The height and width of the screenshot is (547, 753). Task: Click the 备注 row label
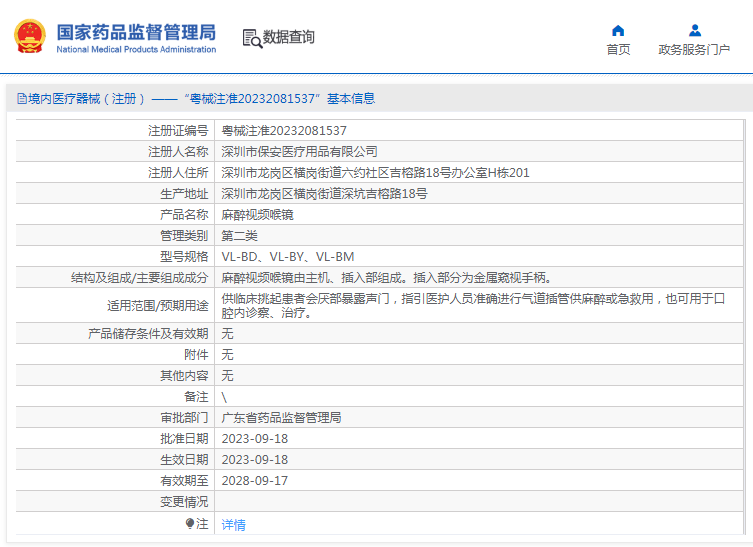pyautogui.click(x=196, y=397)
